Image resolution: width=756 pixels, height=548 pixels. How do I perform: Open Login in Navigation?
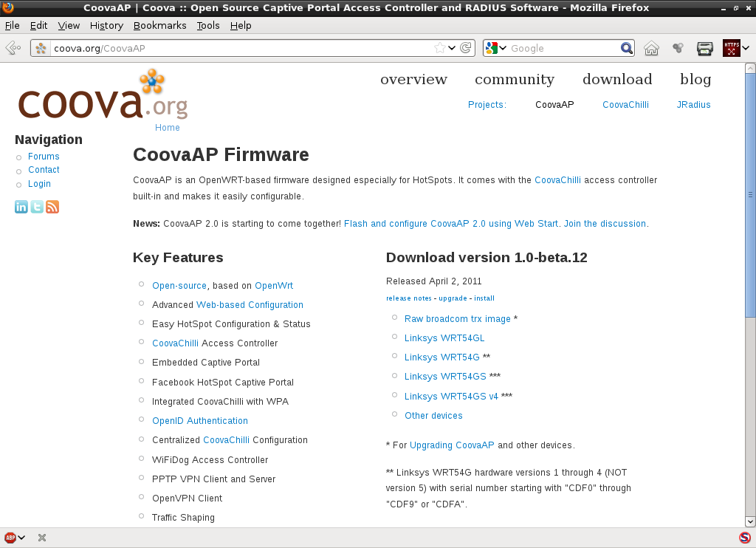(39, 184)
